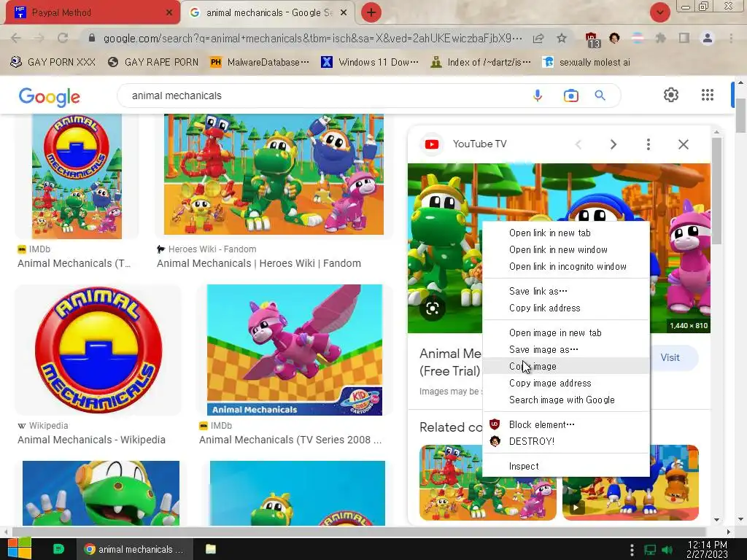747x560 pixels.
Task: Open Google quick settings gear
Action: tap(671, 95)
